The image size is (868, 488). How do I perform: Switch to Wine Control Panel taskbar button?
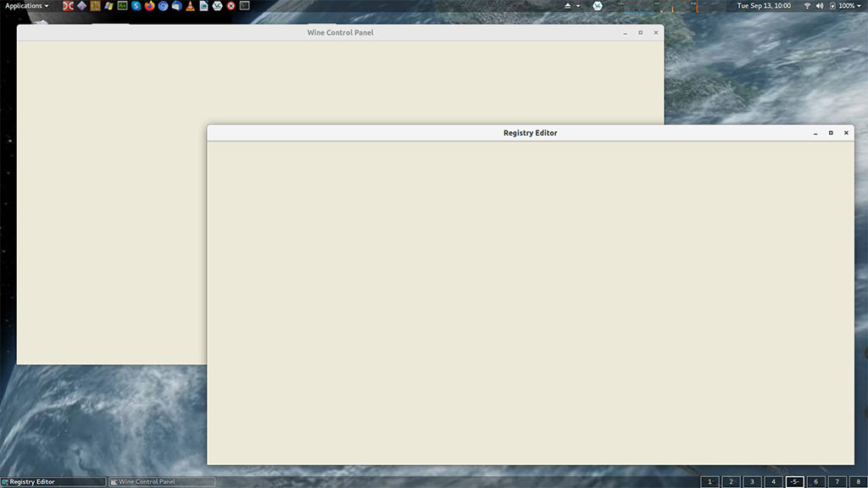click(x=162, y=482)
